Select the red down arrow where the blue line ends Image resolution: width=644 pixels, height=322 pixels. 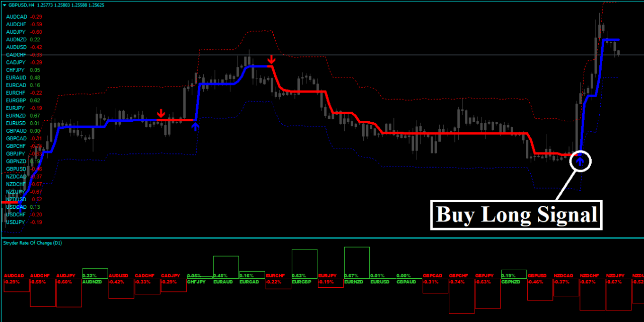point(160,113)
